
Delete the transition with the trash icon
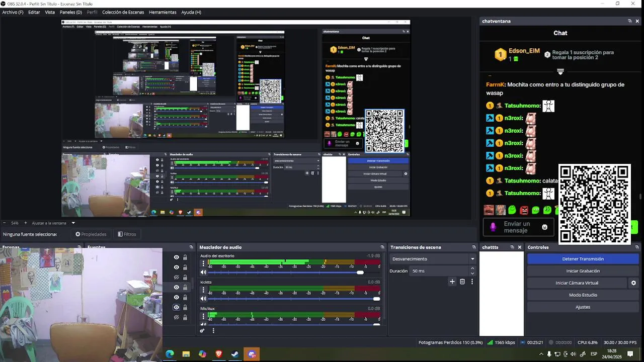462,282
